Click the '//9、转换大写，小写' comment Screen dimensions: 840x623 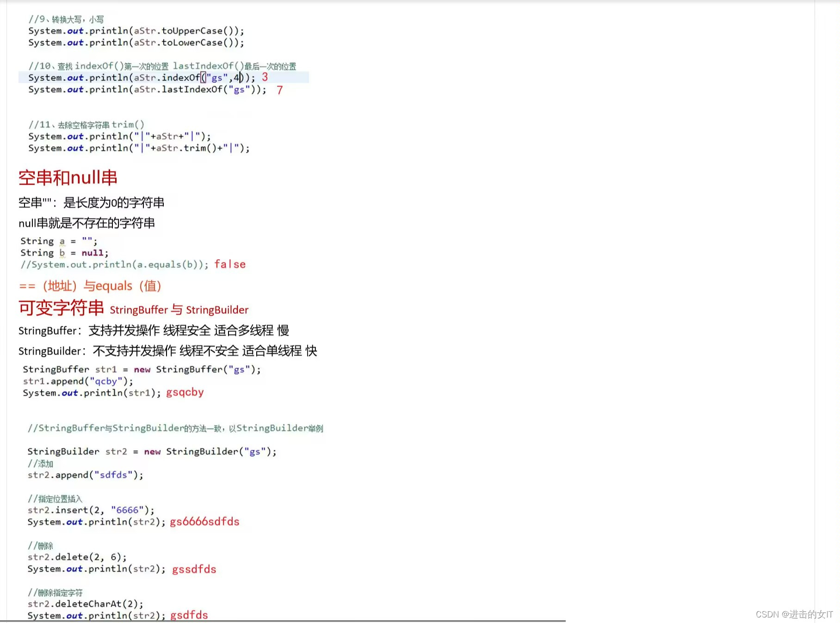pos(66,19)
